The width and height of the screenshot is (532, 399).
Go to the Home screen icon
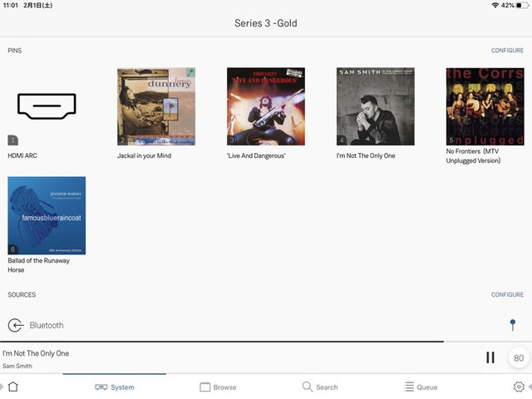pyautogui.click(x=12, y=387)
